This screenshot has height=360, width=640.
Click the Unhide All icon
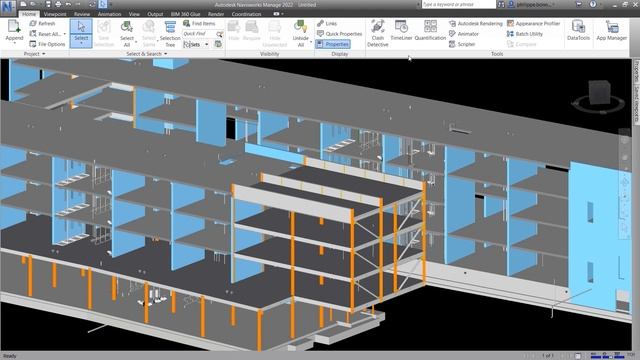click(300, 27)
